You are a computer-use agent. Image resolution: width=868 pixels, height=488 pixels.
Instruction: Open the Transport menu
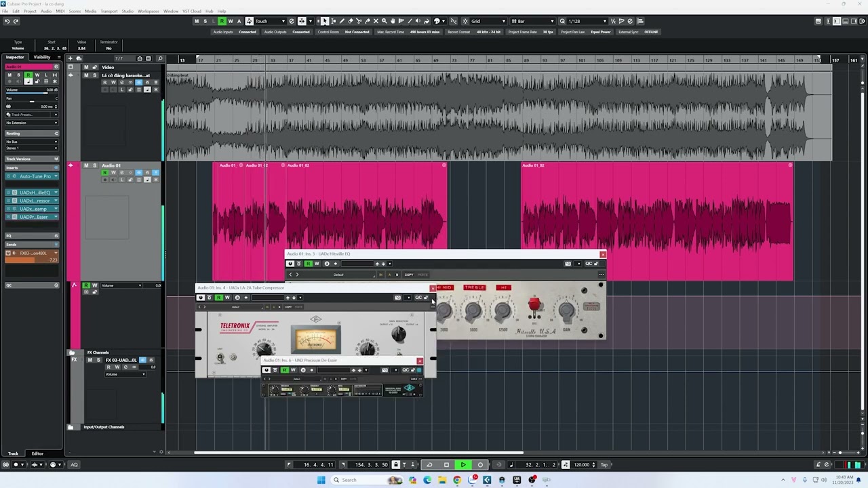coord(109,12)
